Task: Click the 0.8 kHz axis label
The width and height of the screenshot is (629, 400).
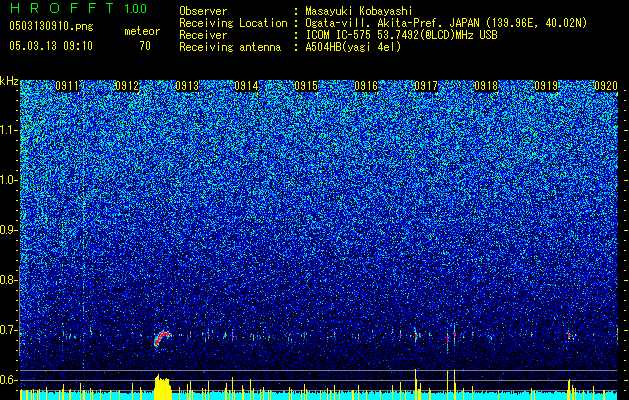Action: coord(8,280)
